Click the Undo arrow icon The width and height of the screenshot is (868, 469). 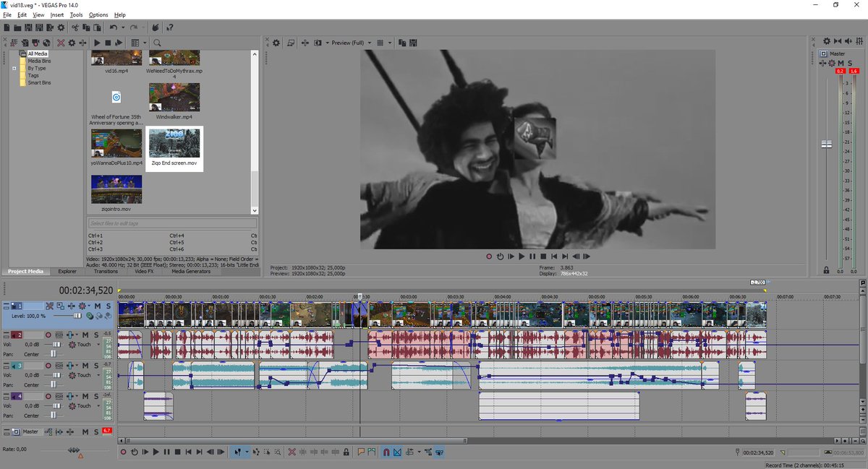pyautogui.click(x=113, y=27)
